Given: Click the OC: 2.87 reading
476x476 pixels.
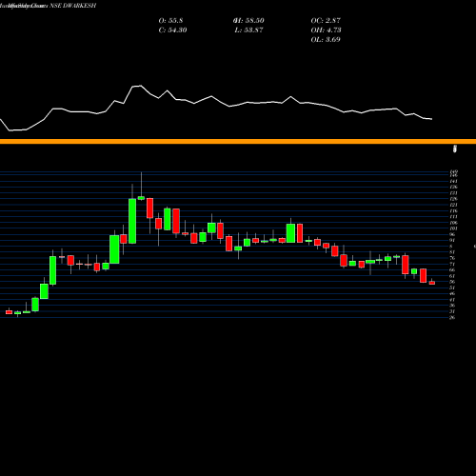Looking at the screenshot, I should pyautogui.click(x=326, y=20).
